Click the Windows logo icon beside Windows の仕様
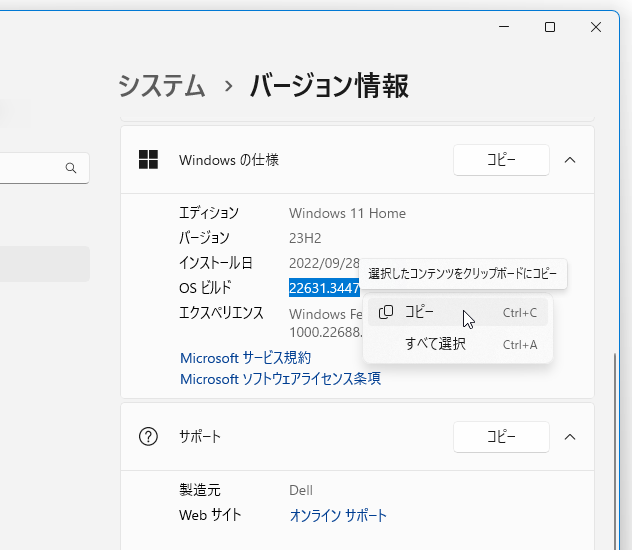Viewport: 632px width, 550px height. tap(148, 160)
